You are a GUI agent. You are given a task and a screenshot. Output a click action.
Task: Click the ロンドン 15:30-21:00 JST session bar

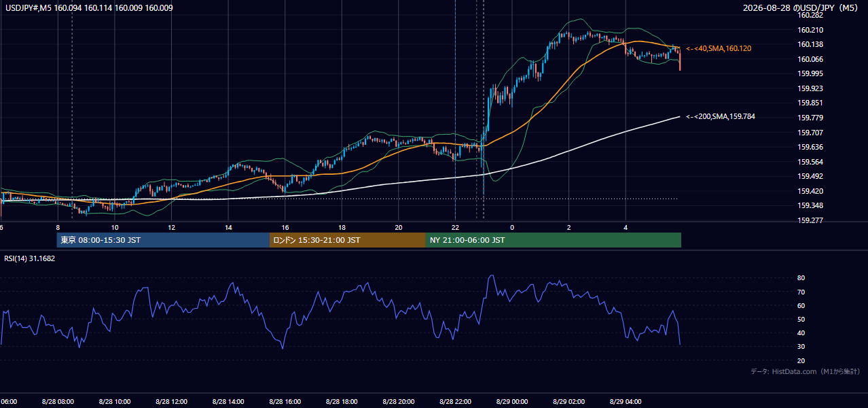point(348,240)
